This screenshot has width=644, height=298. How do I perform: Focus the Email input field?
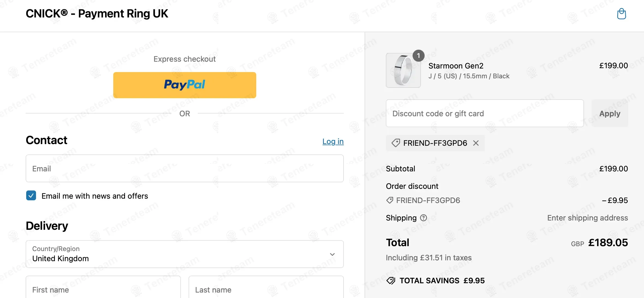[x=184, y=169]
